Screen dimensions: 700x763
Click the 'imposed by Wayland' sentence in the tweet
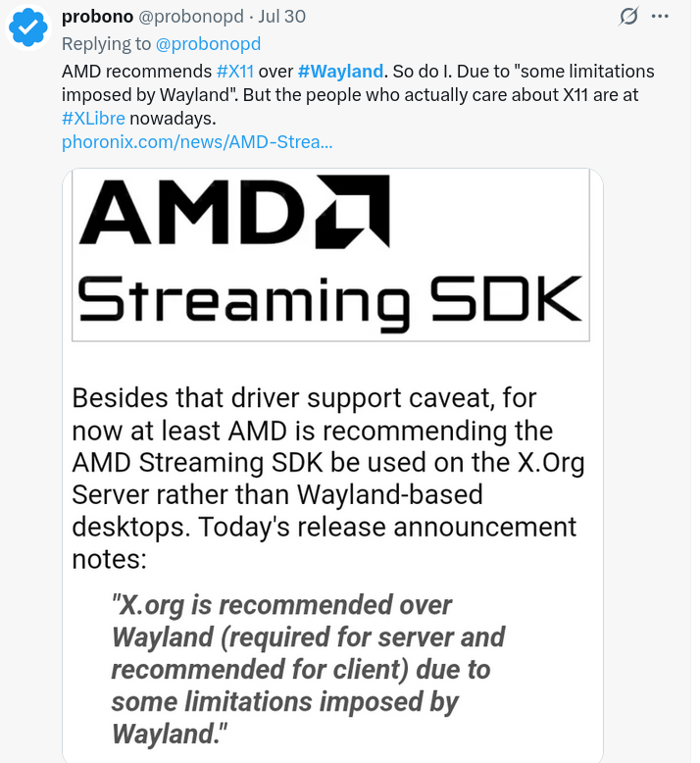tap(149, 95)
